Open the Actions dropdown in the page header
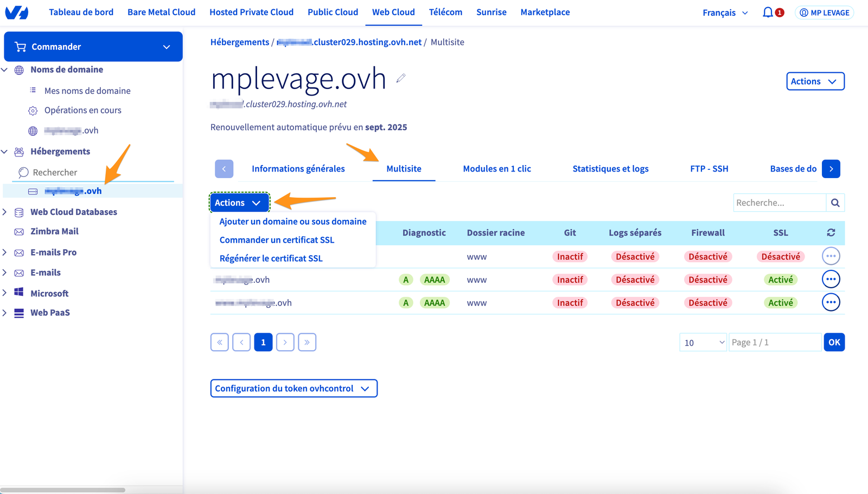The width and height of the screenshot is (868, 494). [x=815, y=81]
